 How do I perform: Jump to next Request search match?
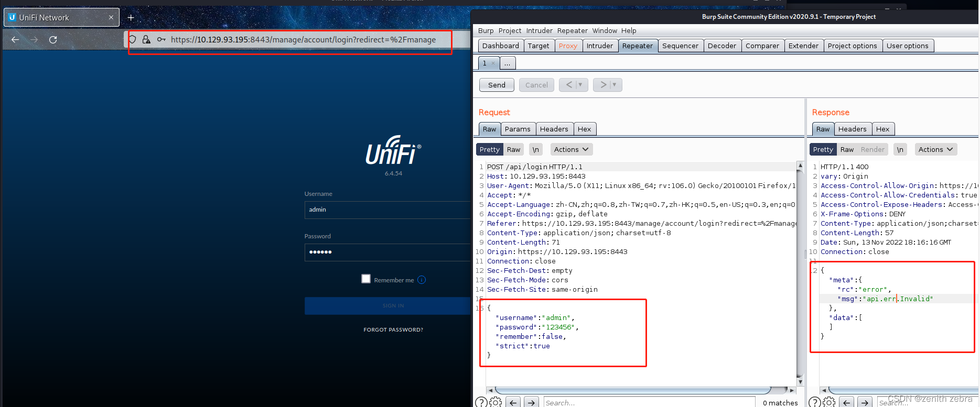click(x=532, y=402)
